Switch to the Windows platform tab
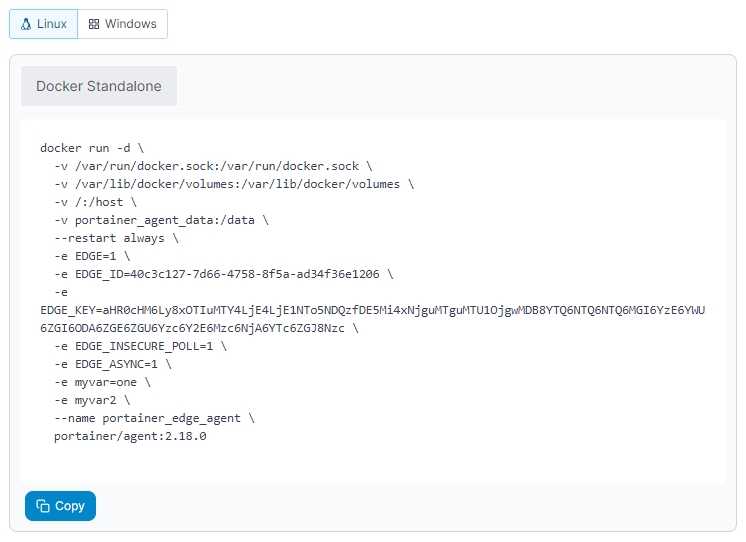Image resolution: width=746 pixels, height=542 pixels. [x=123, y=24]
